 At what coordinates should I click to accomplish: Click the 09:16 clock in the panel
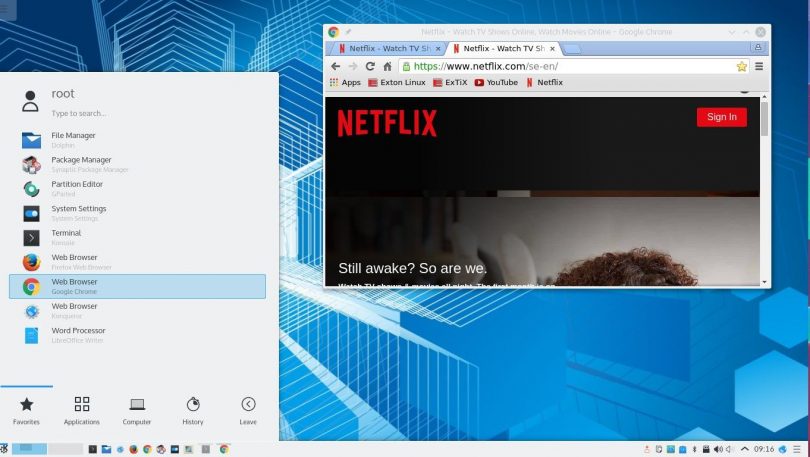(x=764, y=449)
